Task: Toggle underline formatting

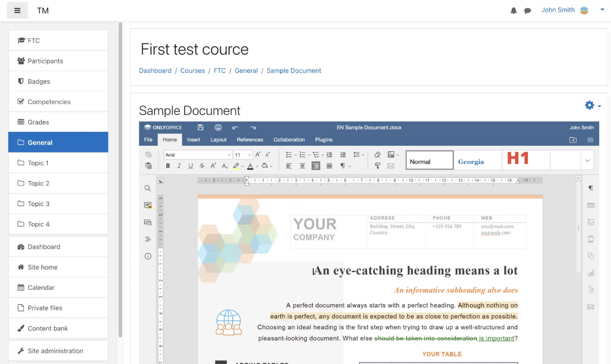Action: (191, 166)
